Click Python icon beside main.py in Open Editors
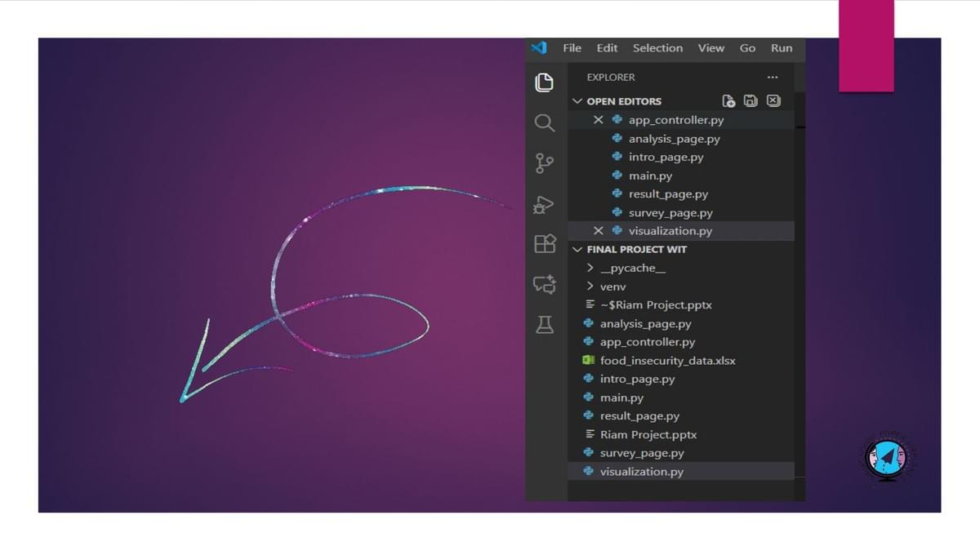The height and width of the screenshot is (551, 980). [617, 176]
